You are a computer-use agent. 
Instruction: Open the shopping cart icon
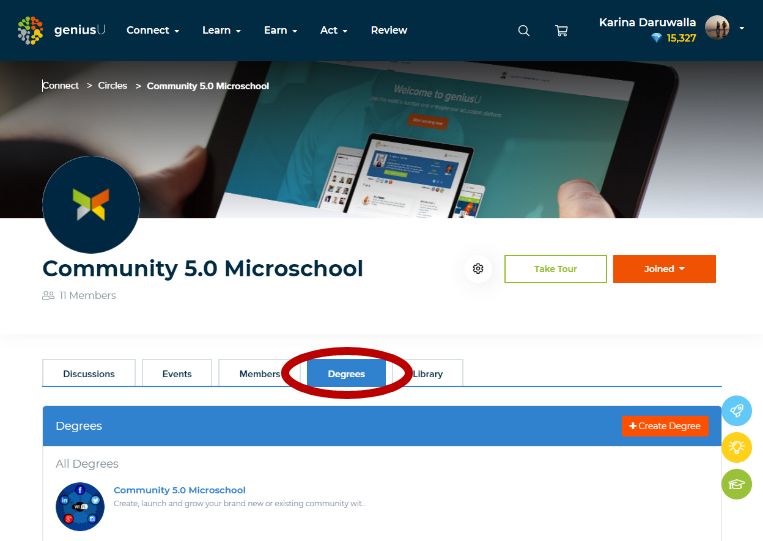(x=561, y=31)
